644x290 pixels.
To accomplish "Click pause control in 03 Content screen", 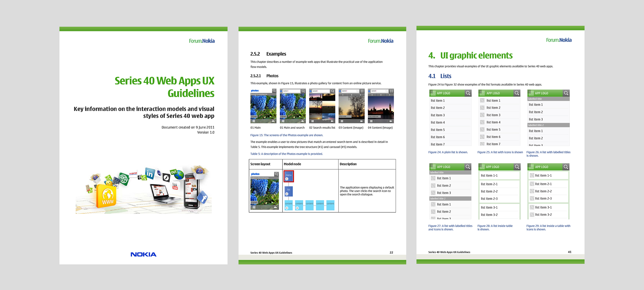I will pos(351,95).
